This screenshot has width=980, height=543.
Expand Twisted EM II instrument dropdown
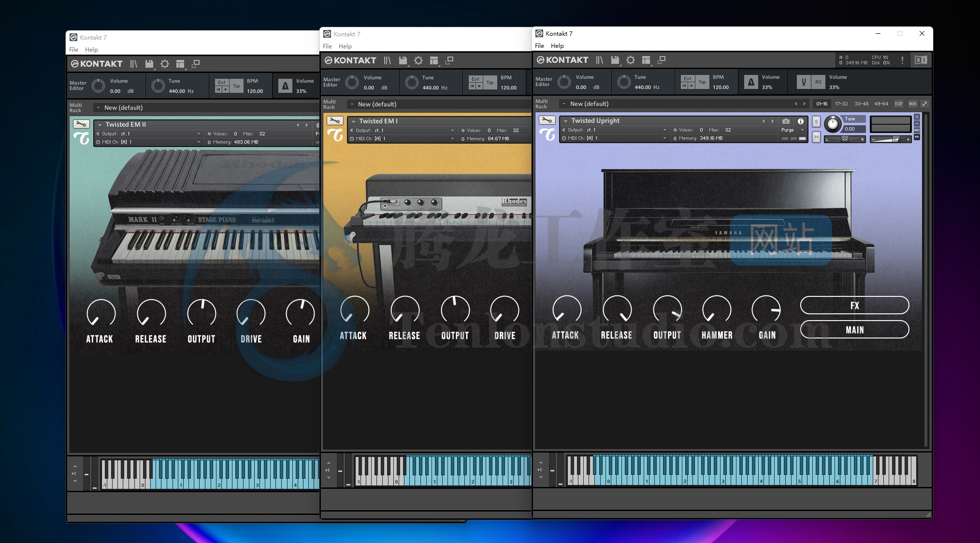(100, 125)
